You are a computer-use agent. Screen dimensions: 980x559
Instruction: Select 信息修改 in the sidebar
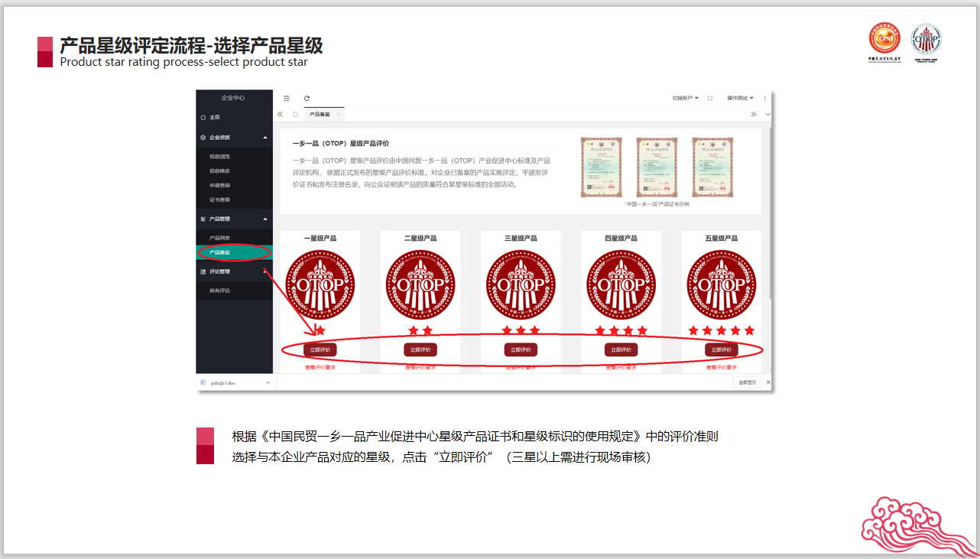[220, 171]
